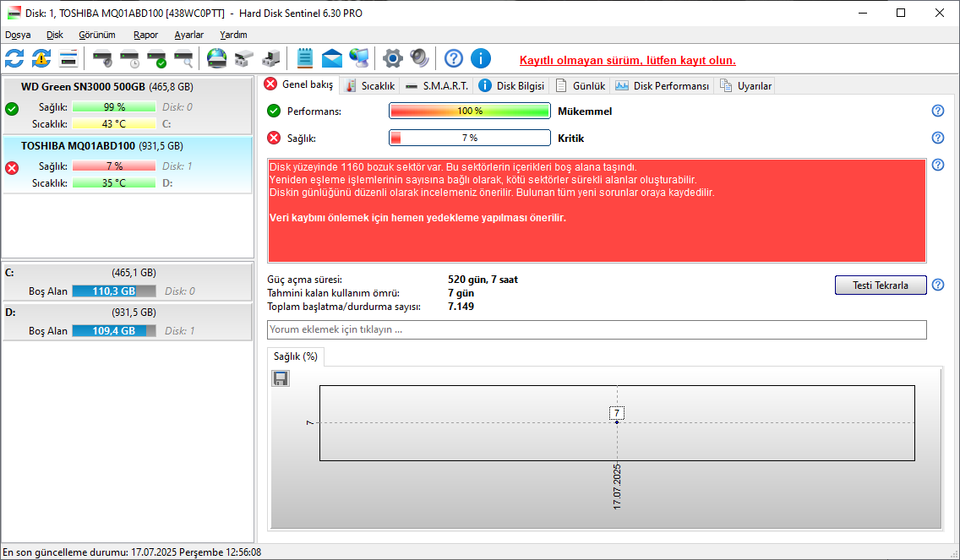Click the monitor with globe network icon

click(359, 59)
